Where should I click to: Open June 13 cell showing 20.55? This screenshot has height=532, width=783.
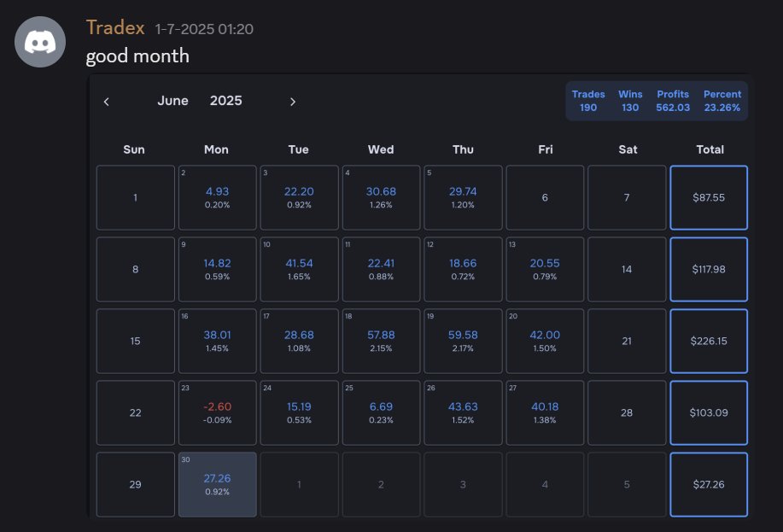click(x=545, y=269)
